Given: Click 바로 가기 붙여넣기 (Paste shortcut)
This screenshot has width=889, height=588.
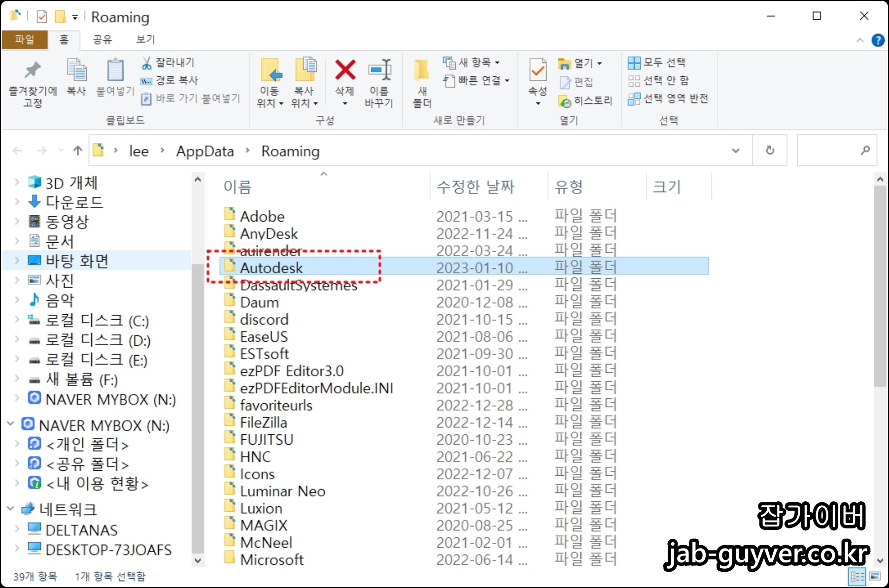Looking at the screenshot, I should click(x=191, y=98).
